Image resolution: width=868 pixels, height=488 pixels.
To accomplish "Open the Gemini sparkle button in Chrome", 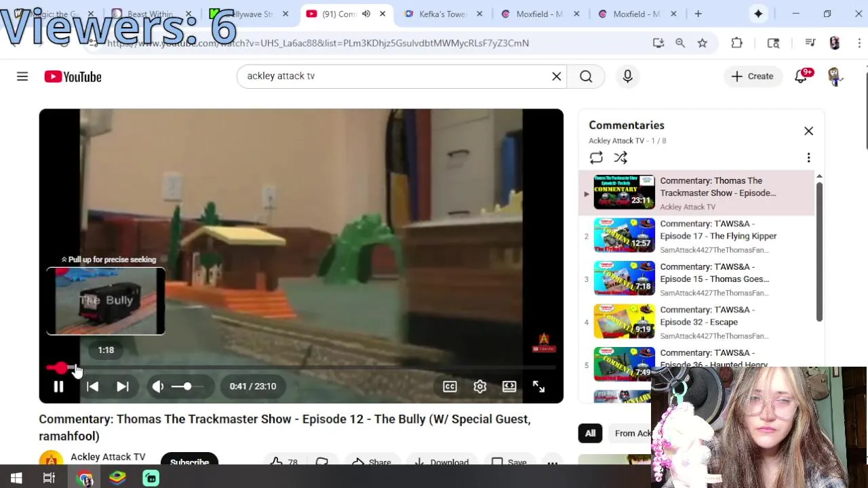I will (x=758, y=14).
